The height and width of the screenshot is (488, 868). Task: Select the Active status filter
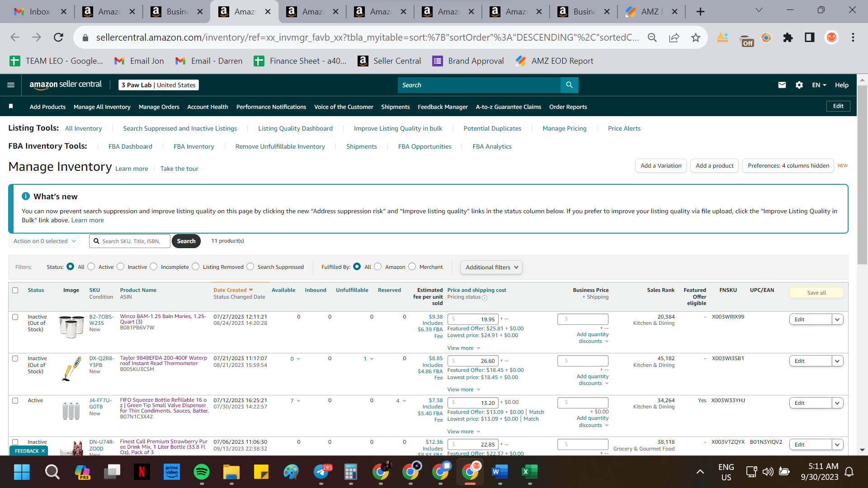point(91,267)
